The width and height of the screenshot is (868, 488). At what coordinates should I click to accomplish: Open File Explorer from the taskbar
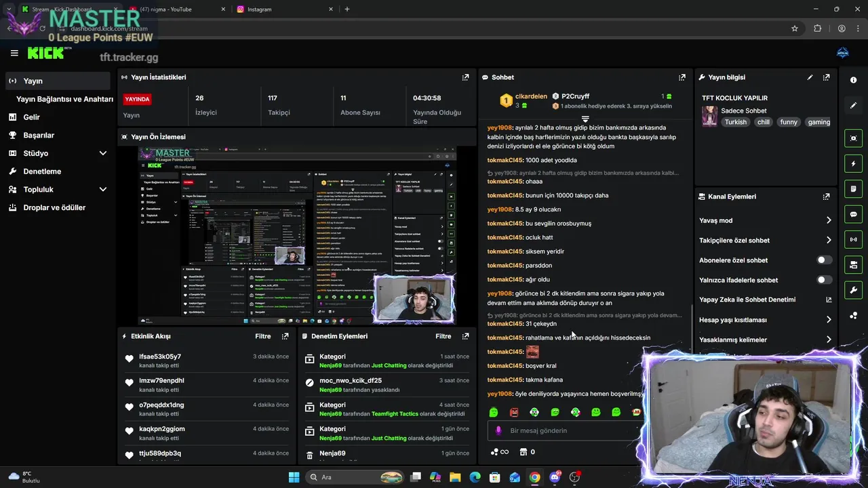tap(455, 477)
